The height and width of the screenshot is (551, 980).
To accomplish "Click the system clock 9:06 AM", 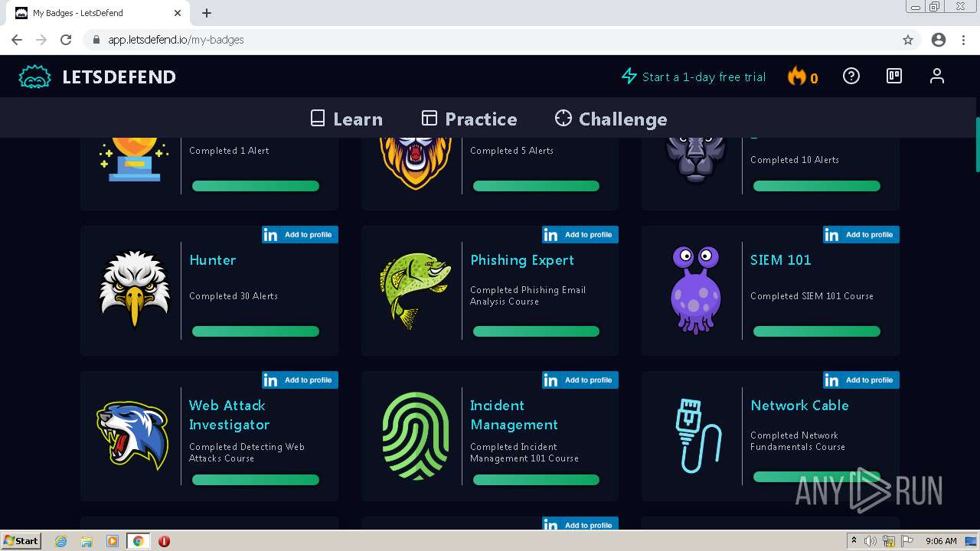I will point(941,541).
